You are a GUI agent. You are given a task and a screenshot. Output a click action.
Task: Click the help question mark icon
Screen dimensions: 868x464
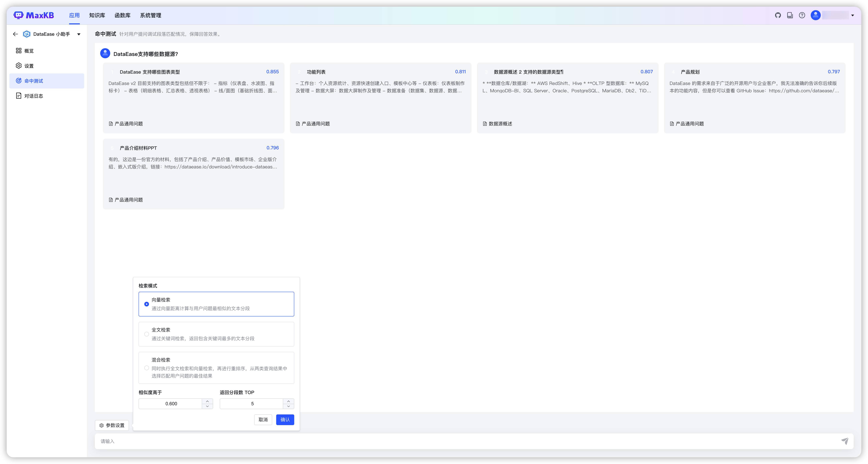[x=802, y=15]
